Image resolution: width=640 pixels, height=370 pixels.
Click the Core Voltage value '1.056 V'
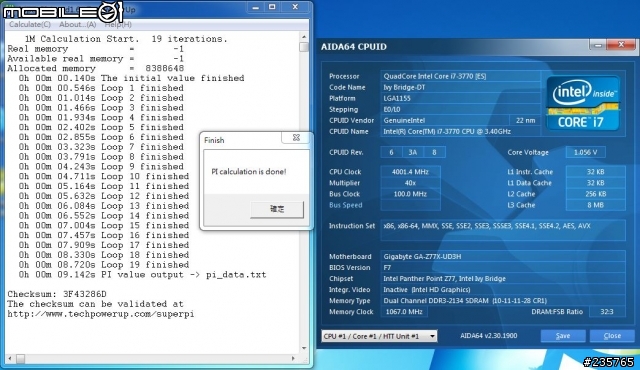coord(585,152)
